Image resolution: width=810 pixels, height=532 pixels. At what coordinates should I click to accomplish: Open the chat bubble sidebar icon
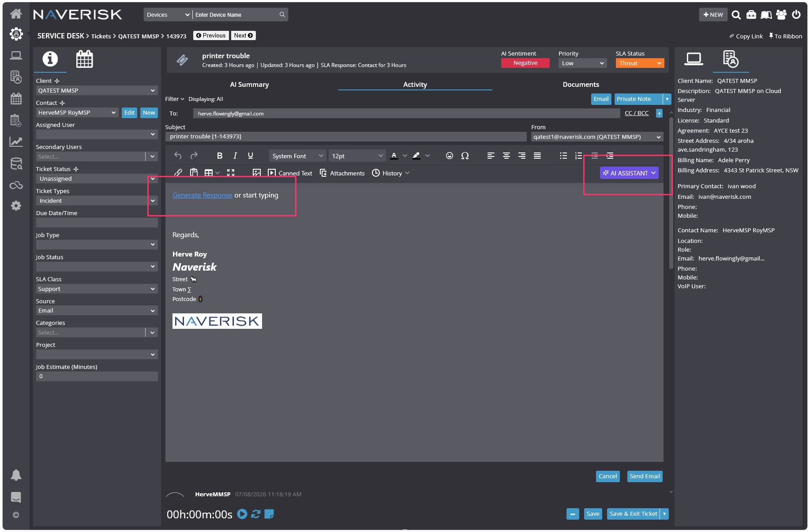coord(16,497)
